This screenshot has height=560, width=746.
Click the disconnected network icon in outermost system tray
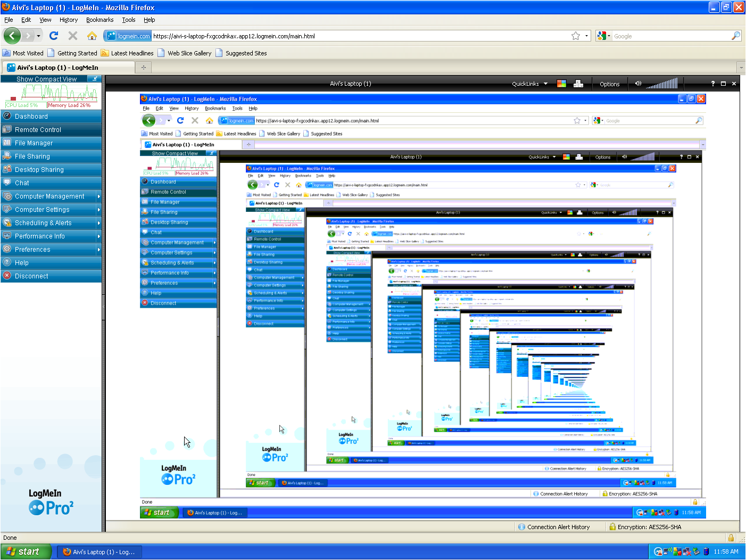[686, 552]
